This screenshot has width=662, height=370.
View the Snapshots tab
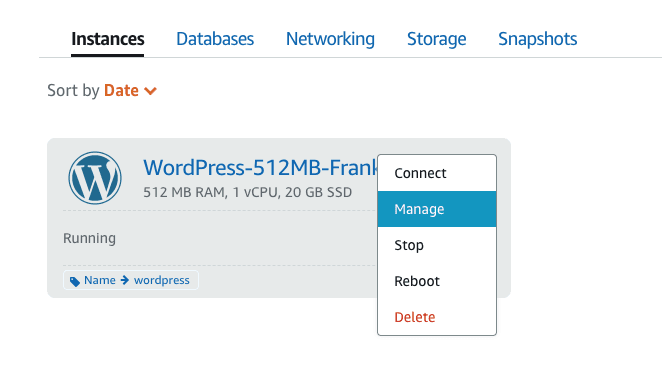point(537,39)
